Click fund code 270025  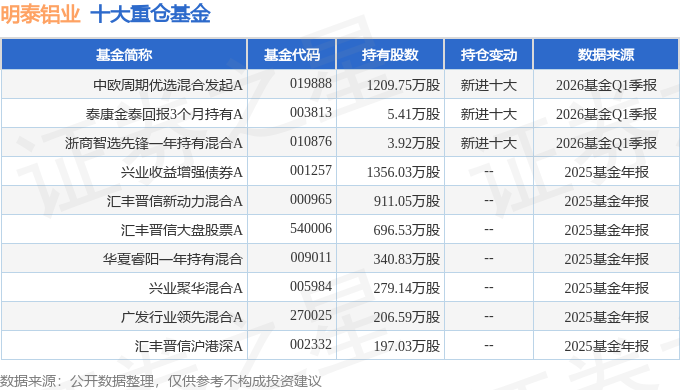pos(311,315)
